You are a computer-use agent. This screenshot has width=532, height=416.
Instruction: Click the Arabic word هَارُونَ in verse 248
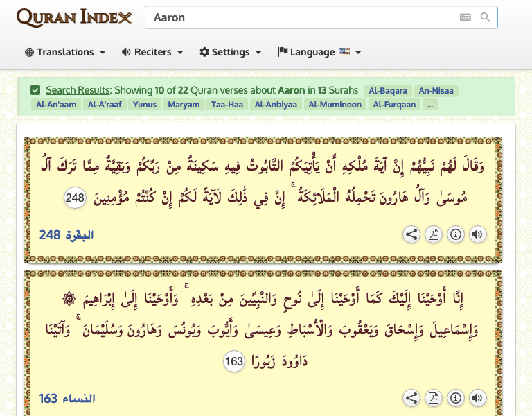click(393, 198)
